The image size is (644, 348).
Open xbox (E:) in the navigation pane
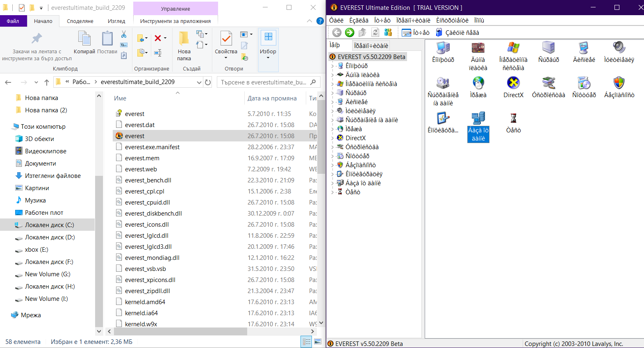pyautogui.click(x=36, y=250)
